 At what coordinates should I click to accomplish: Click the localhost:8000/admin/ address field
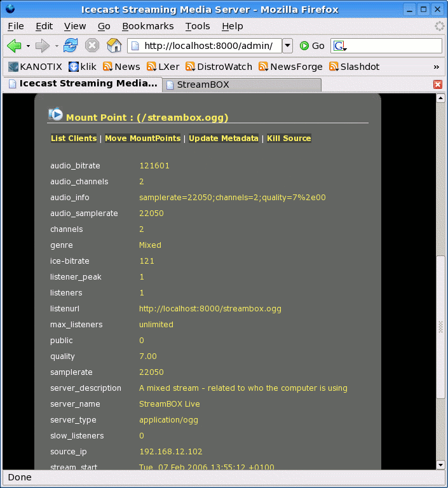(x=205, y=46)
